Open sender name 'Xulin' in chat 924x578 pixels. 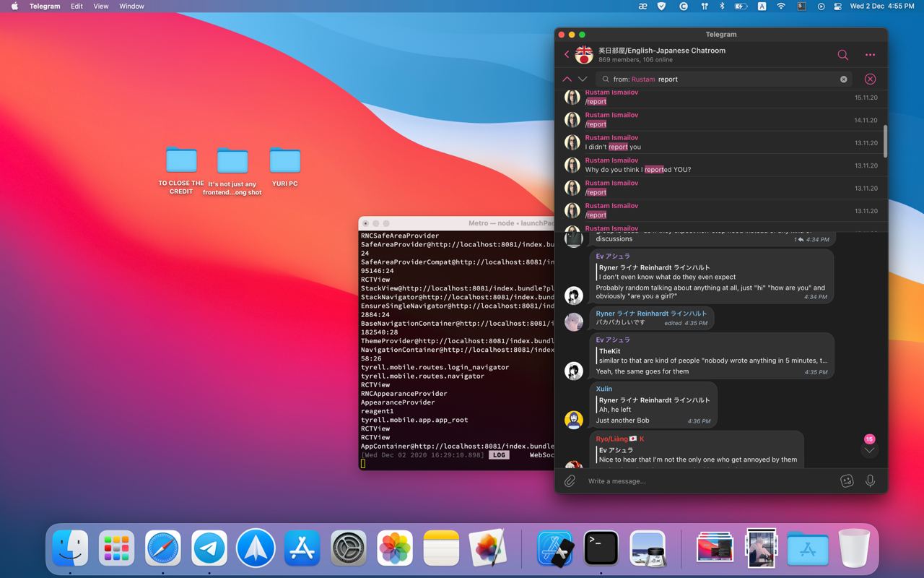click(x=604, y=389)
